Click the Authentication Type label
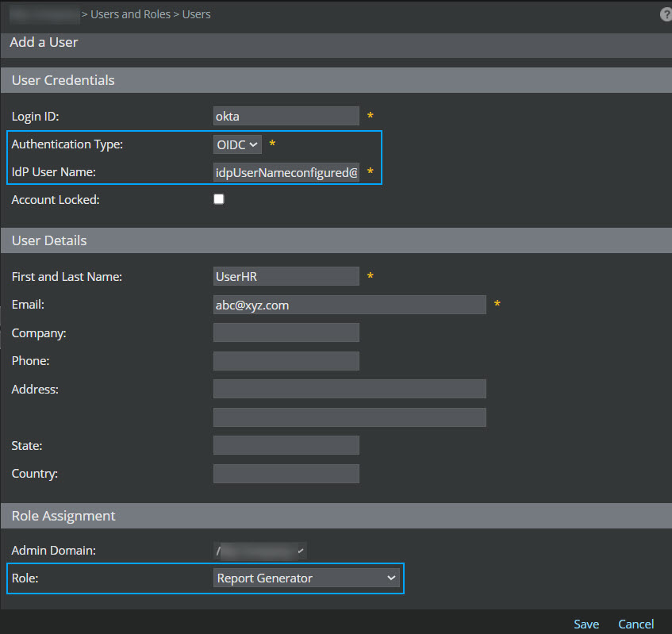The height and width of the screenshot is (634, 672). tap(67, 144)
